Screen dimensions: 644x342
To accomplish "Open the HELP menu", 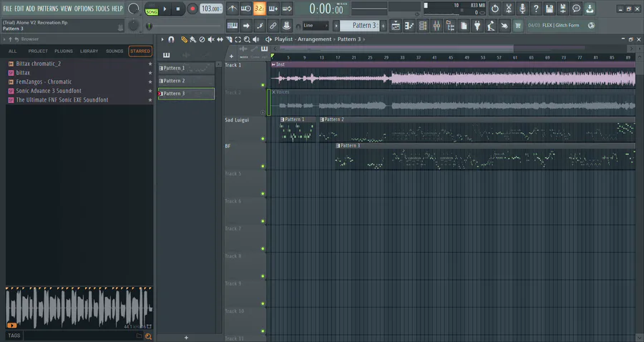I will pyautogui.click(x=117, y=9).
